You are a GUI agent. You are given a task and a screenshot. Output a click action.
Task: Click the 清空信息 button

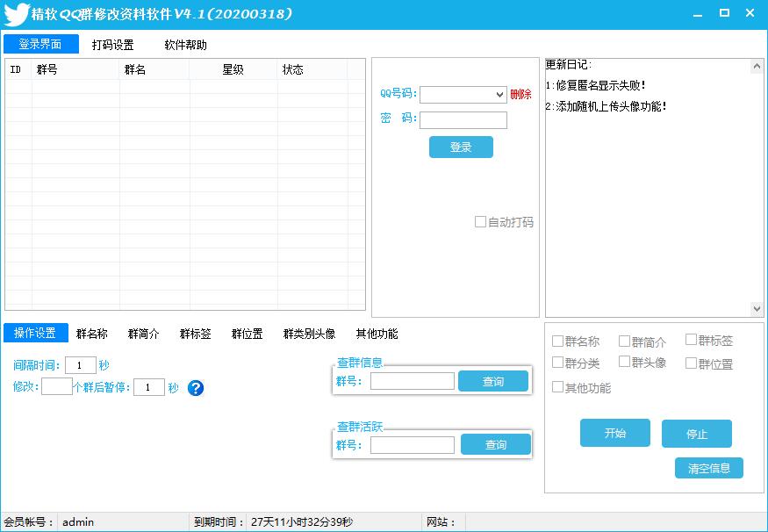click(x=708, y=468)
